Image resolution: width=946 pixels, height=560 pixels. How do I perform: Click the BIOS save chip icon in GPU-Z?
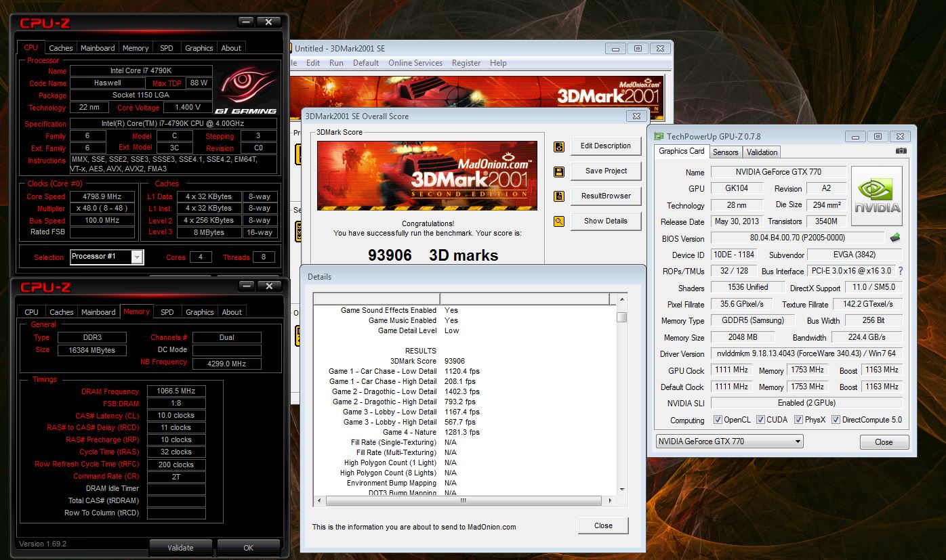click(895, 238)
